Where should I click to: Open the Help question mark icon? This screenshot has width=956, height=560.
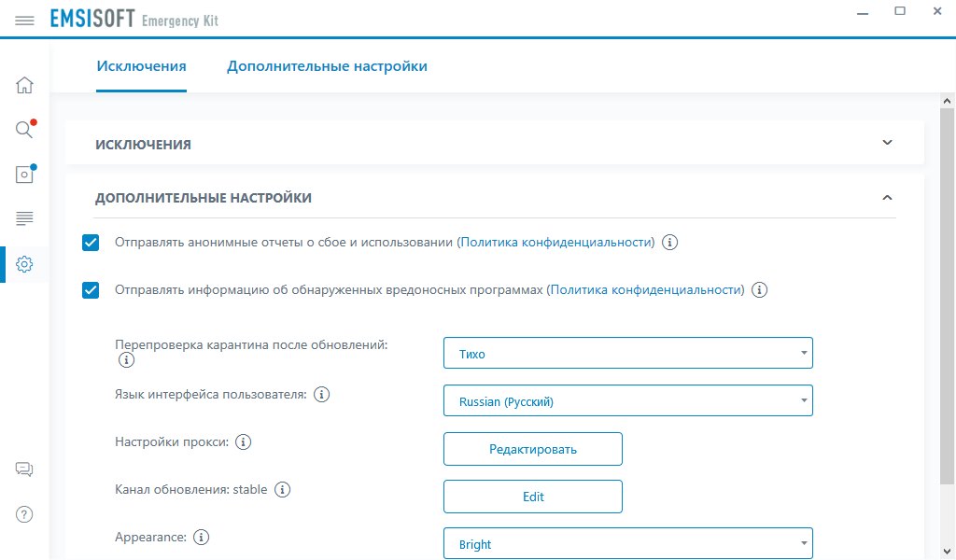pos(24,514)
